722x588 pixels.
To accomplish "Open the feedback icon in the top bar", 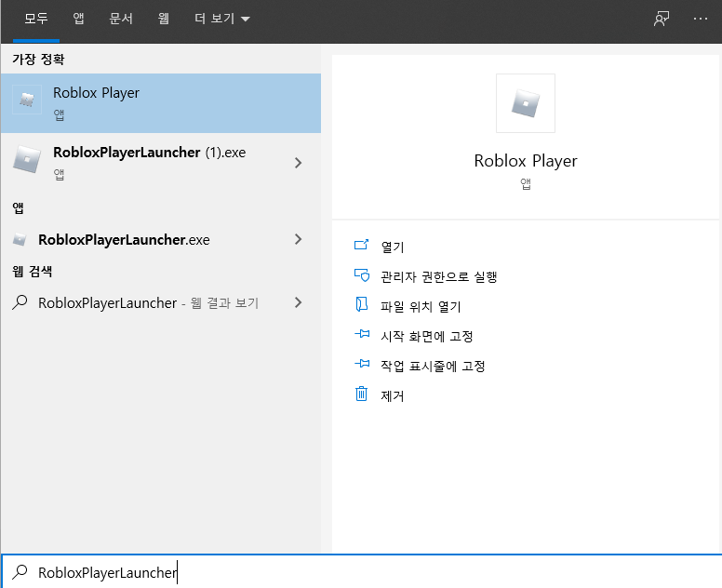I will (x=662, y=19).
